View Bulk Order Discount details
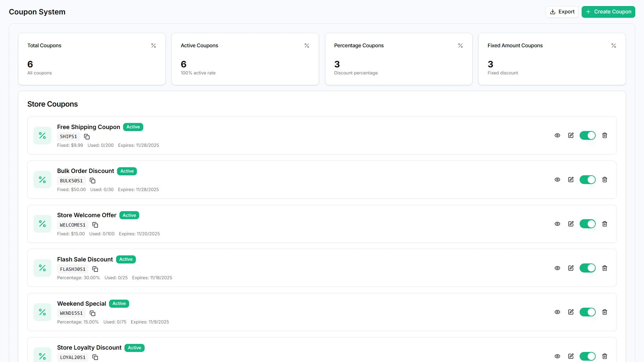644x362 pixels. click(x=557, y=180)
